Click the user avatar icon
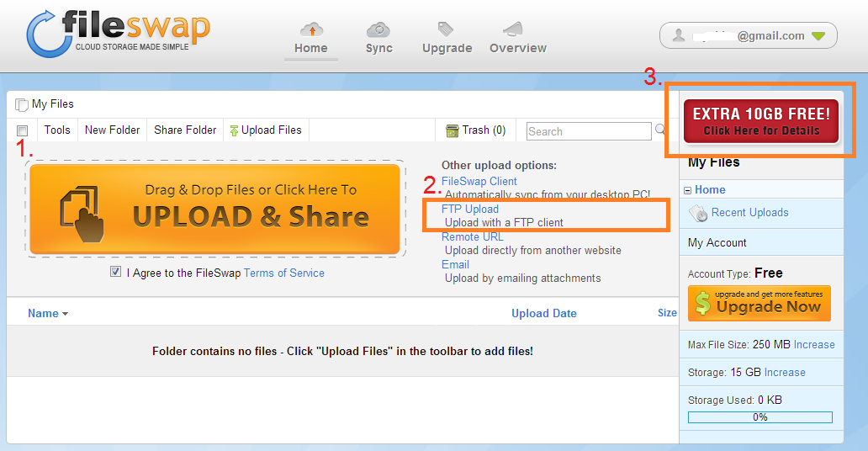The image size is (868, 451). (x=679, y=35)
